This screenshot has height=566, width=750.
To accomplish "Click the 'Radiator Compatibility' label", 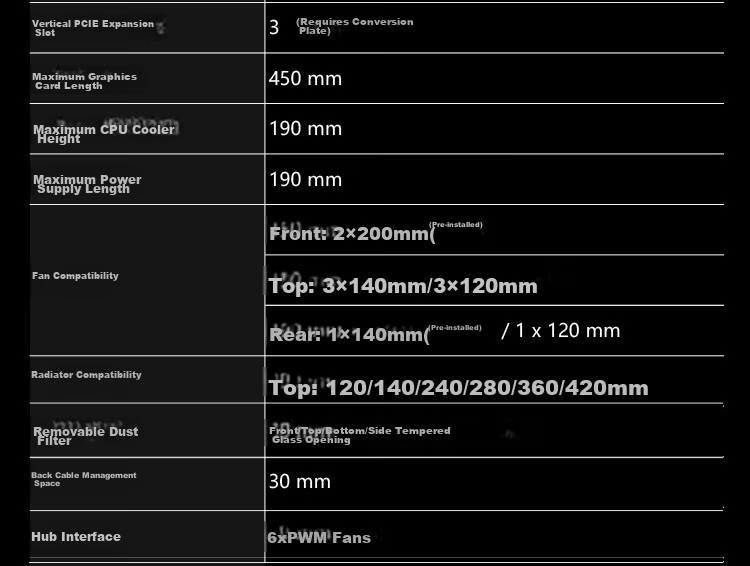I will pyautogui.click(x=86, y=375).
